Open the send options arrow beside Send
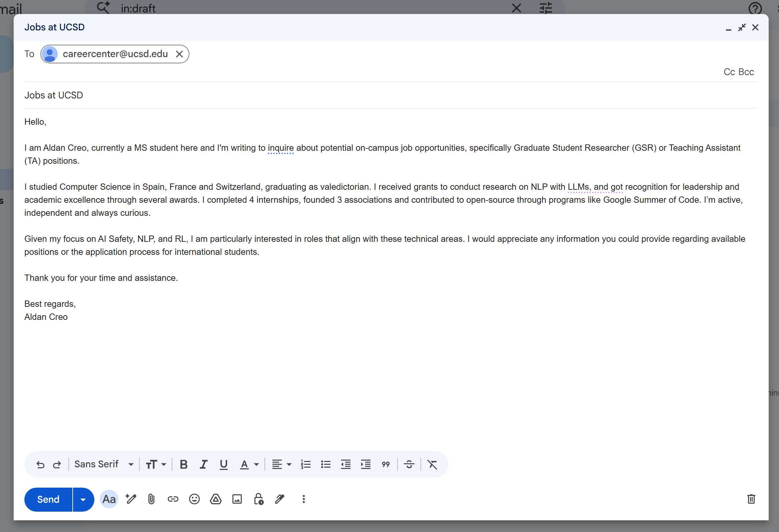The image size is (779, 532). pos(83,500)
